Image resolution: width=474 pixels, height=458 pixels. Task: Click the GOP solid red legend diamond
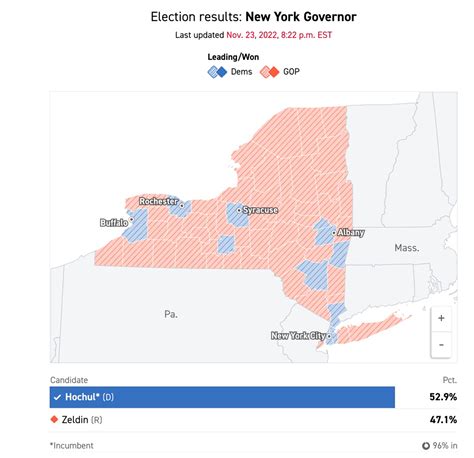pyautogui.click(x=274, y=72)
